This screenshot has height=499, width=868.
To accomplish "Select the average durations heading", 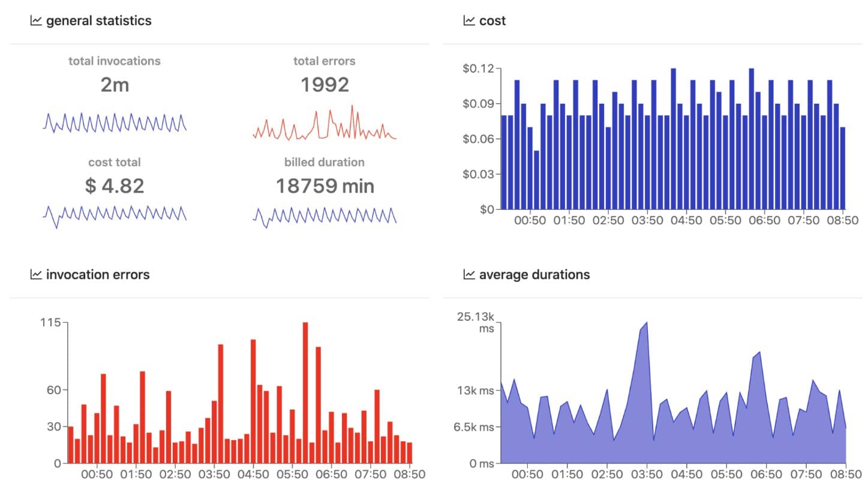I will (x=534, y=275).
